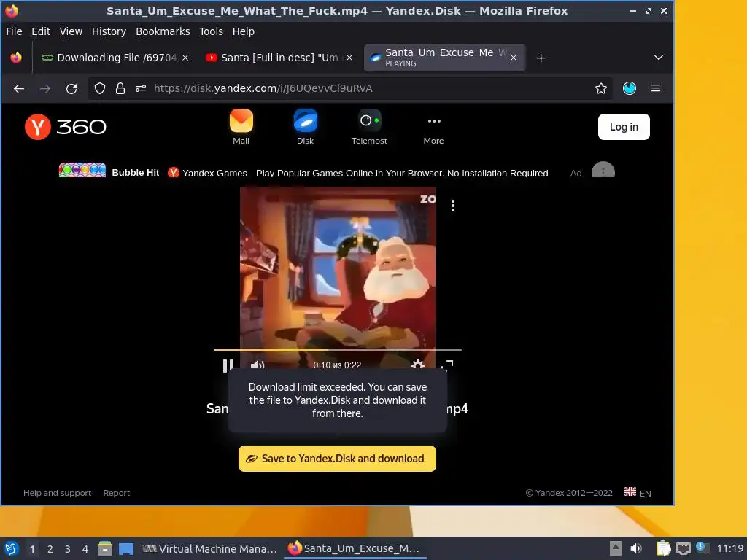This screenshot has height=560, width=747.
Task: Expand the list all tabs chevron
Action: pos(659,58)
